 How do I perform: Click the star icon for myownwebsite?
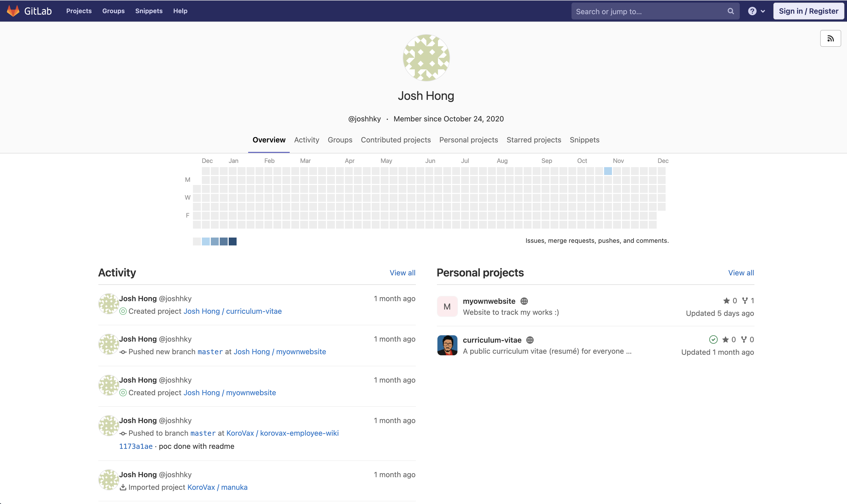coord(726,301)
